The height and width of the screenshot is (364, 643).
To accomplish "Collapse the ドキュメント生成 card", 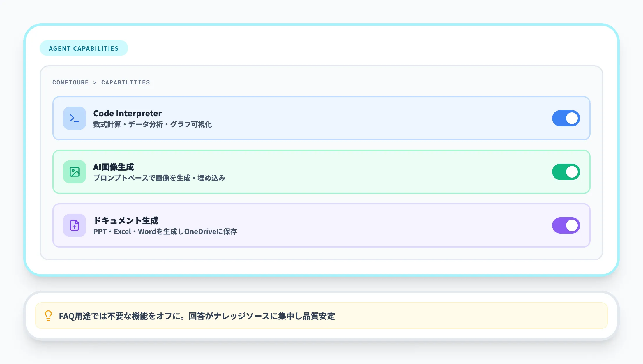I will click(x=320, y=225).
